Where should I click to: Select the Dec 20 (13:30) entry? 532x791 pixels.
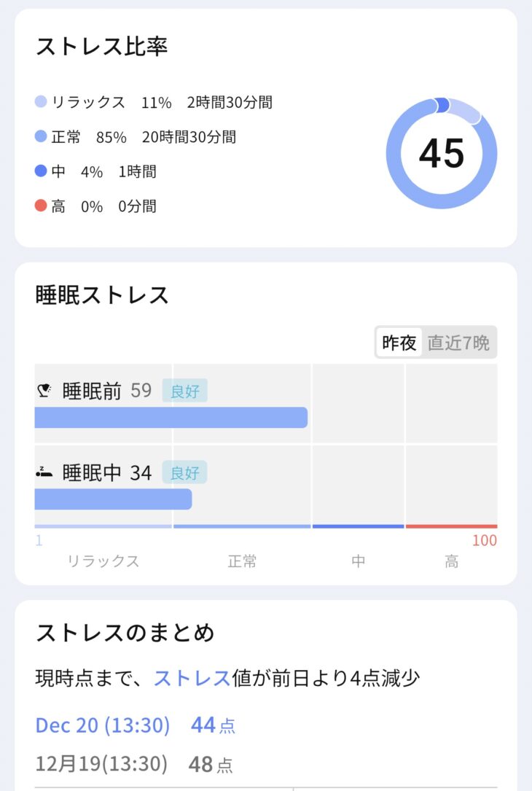coord(103,725)
